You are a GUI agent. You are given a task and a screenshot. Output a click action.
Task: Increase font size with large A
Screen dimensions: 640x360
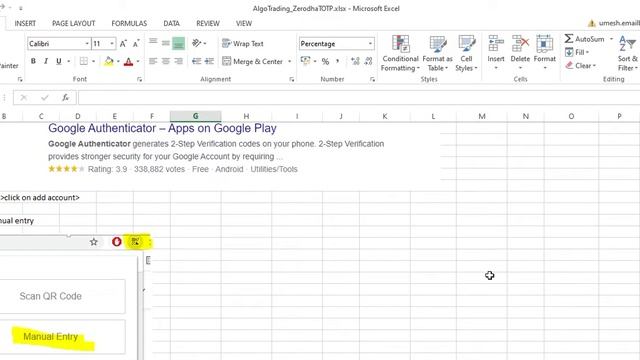tap(123, 43)
